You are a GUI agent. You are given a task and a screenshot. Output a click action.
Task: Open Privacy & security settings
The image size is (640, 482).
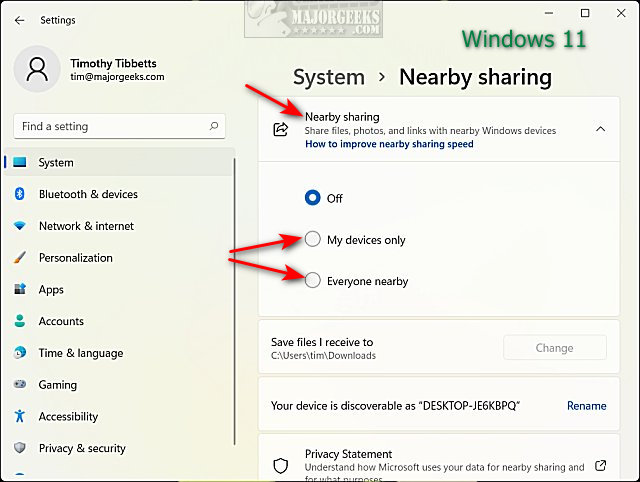[119, 448]
